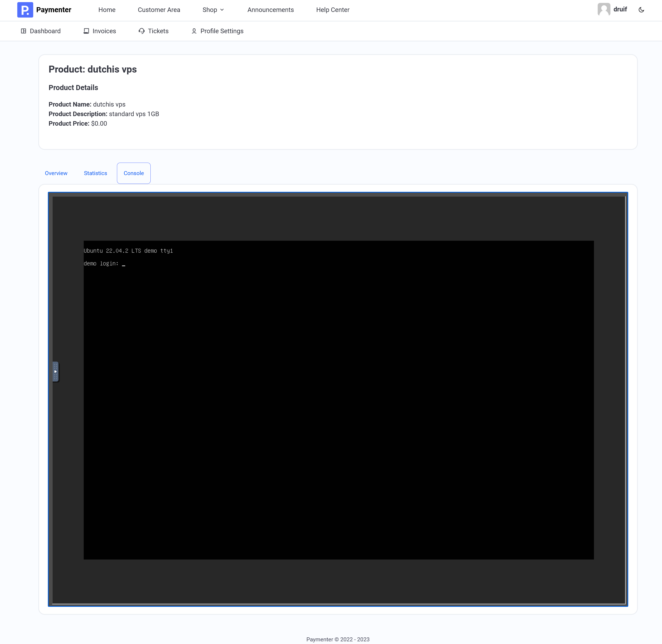Click the druif user avatar
The width and height of the screenshot is (662, 644).
(x=604, y=10)
